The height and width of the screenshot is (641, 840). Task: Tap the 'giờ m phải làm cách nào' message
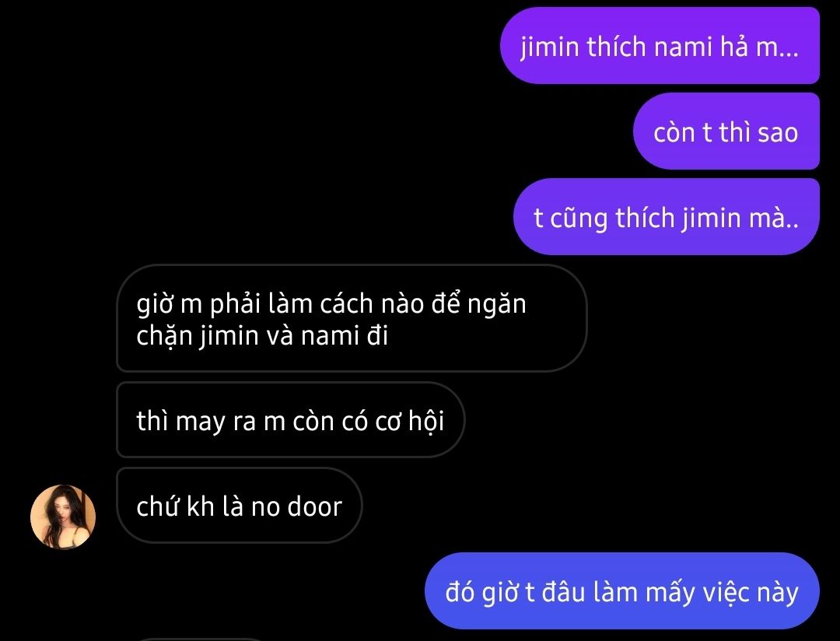pos(352,318)
